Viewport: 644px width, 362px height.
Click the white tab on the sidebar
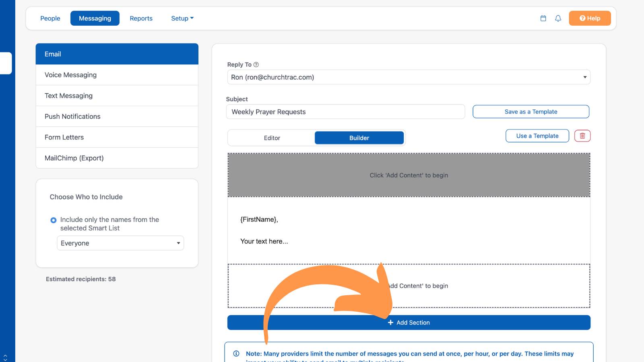tap(6, 63)
